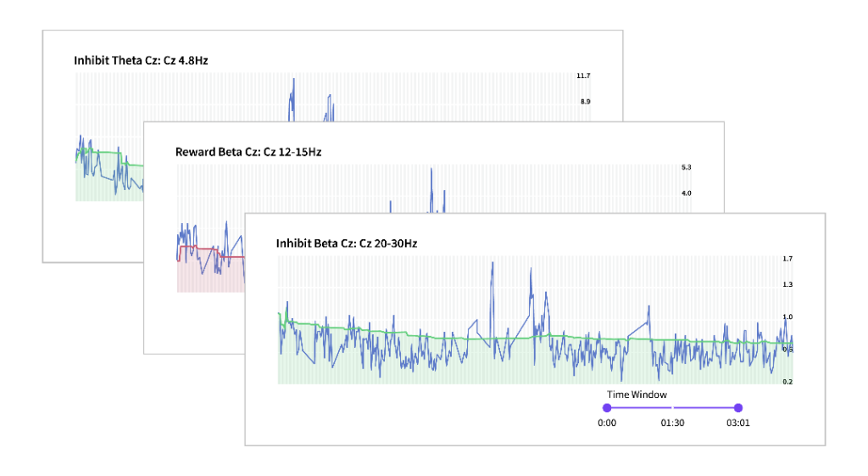Click the 01:30 time label
The image size is (868, 476).
coord(672,423)
